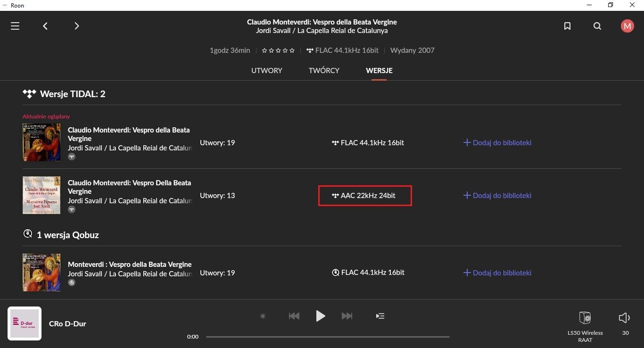Open the second TIDAL album cover

41,195
